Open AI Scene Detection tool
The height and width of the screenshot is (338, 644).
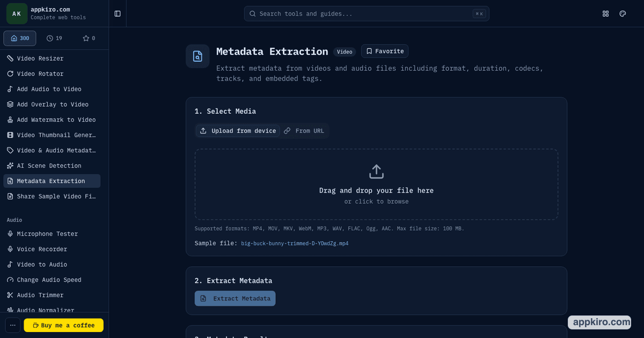pos(52,166)
